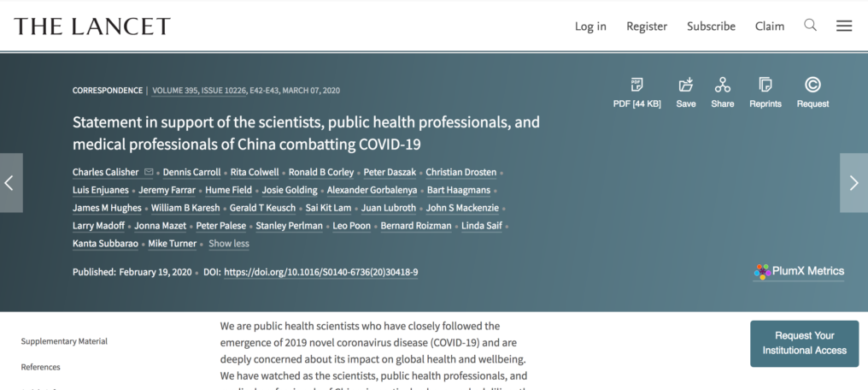
Task: Open author Alexander Gorbalenya
Action: click(372, 190)
